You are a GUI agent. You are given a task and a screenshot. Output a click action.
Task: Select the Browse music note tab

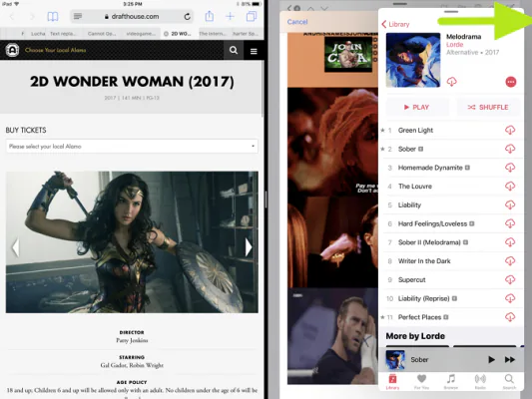[x=451, y=381]
